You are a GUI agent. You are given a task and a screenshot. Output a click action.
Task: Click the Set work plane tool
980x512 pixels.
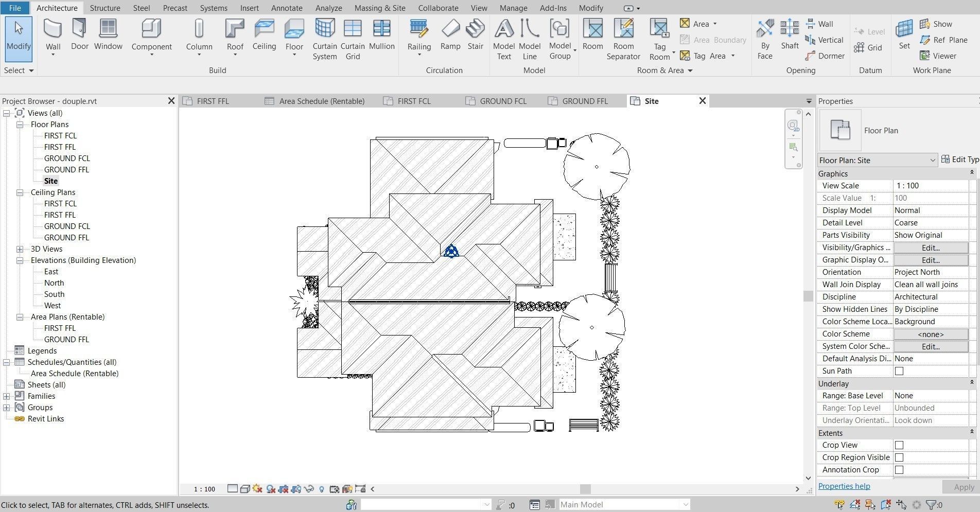(904, 35)
